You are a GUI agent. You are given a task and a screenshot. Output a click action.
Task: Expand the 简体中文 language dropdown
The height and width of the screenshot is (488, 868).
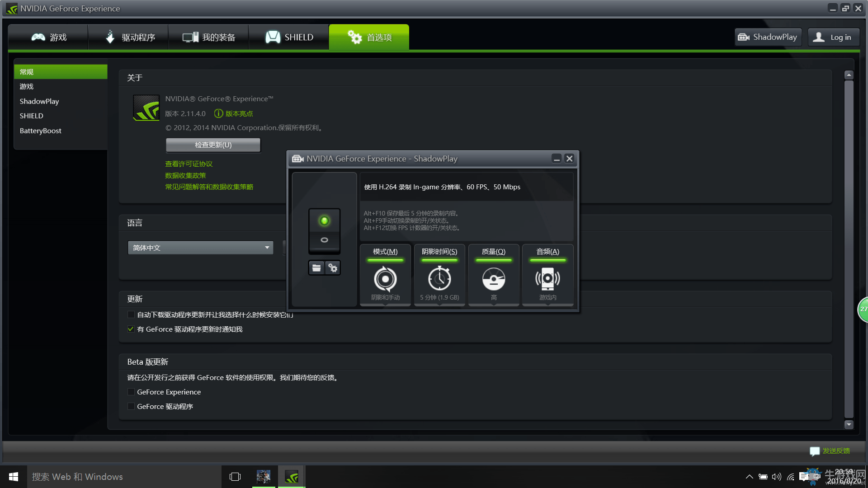201,248
